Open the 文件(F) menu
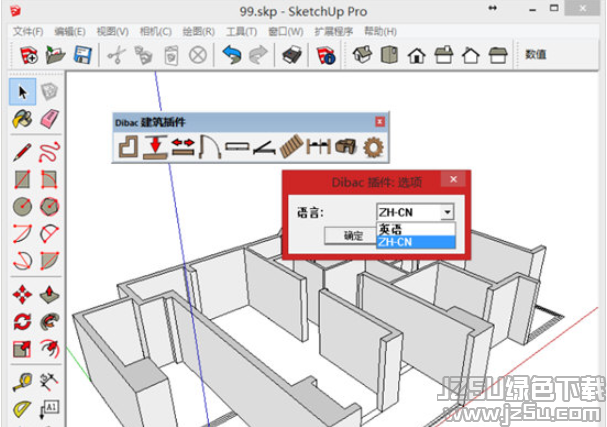The image size is (607, 427). click(x=28, y=31)
